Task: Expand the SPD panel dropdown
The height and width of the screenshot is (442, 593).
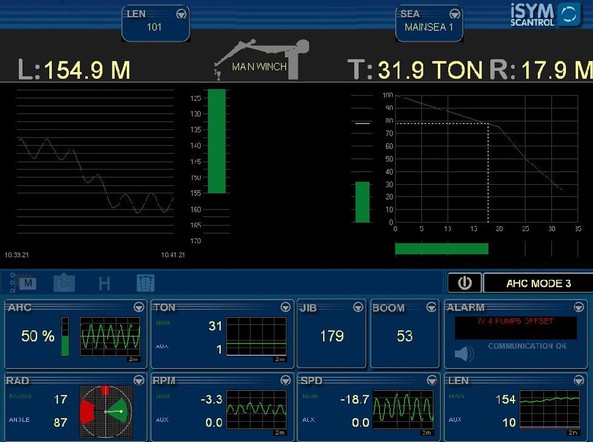Action: (x=432, y=380)
